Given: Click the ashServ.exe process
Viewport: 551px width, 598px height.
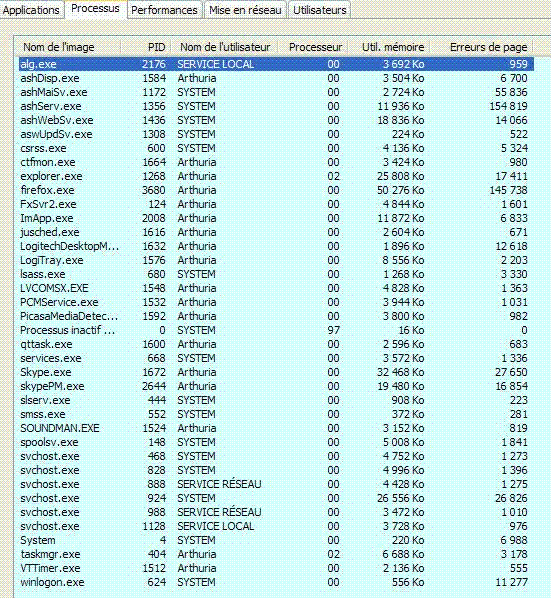Looking at the screenshot, I should pyautogui.click(x=276, y=106).
